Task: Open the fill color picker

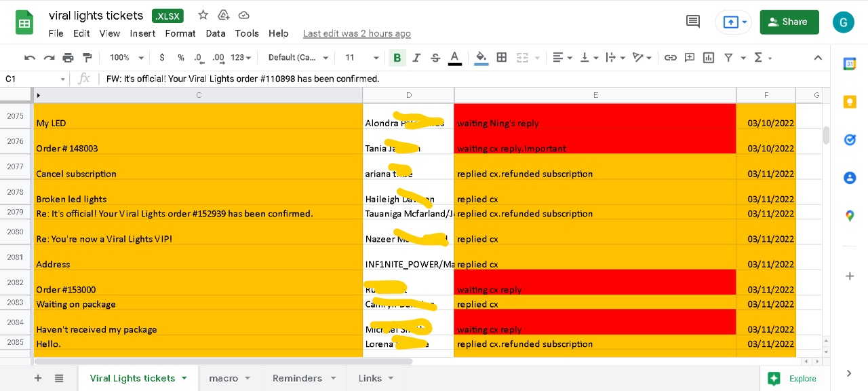Action: (481, 58)
